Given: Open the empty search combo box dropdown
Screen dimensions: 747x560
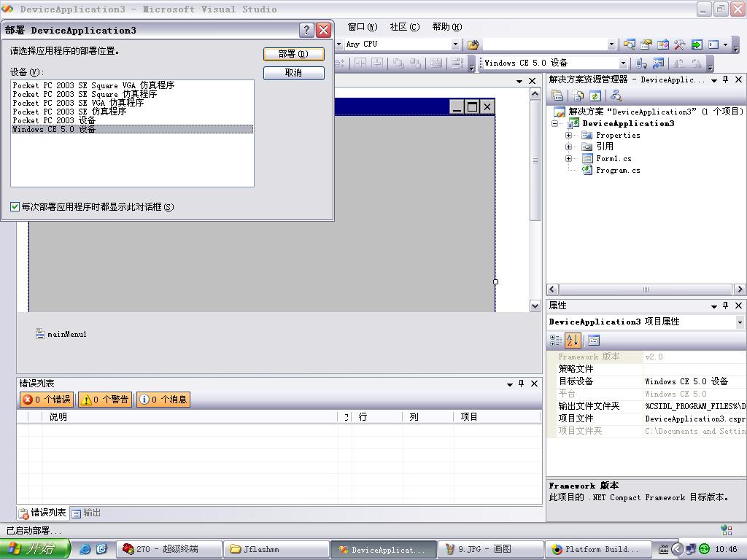Looking at the screenshot, I should [612, 44].
